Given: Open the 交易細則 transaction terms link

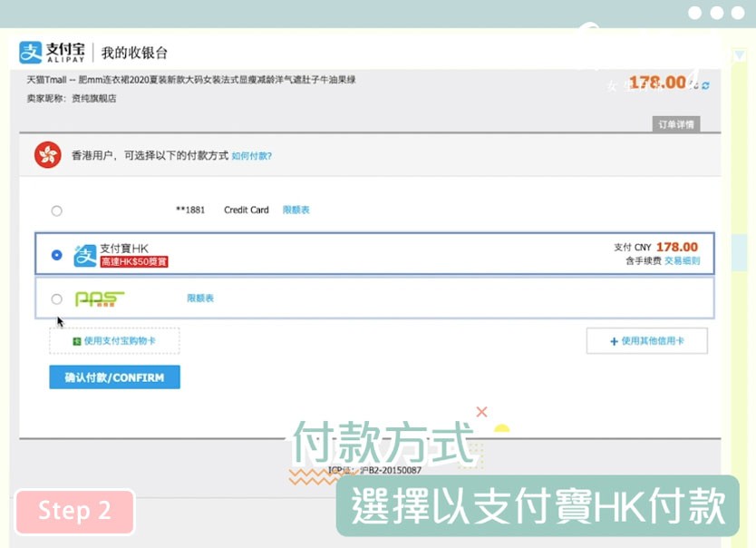Looking at the screenshot, I should click(682, 260).
